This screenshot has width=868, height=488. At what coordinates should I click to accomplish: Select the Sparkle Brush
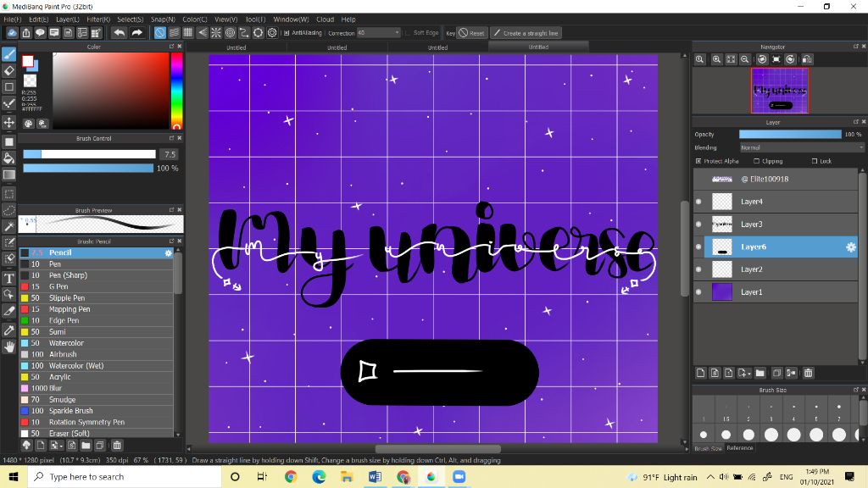pyautogui.click(x=97, y=411)
